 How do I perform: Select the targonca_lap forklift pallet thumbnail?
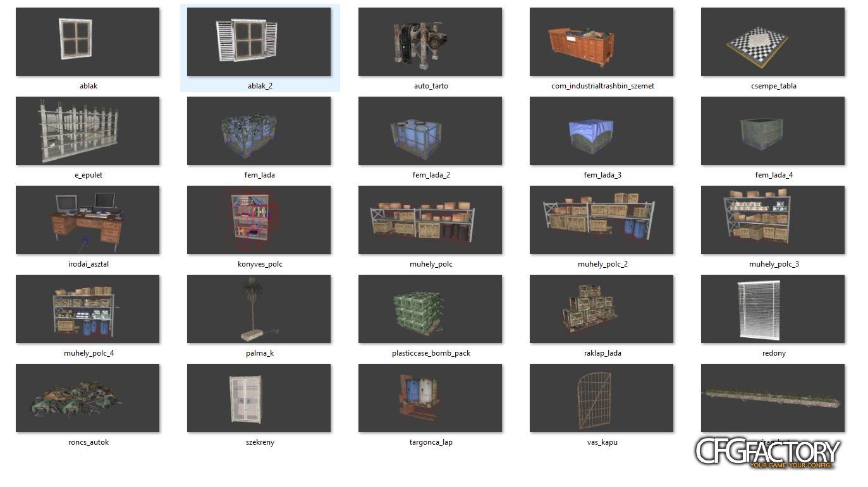click(x=431, y=398)
